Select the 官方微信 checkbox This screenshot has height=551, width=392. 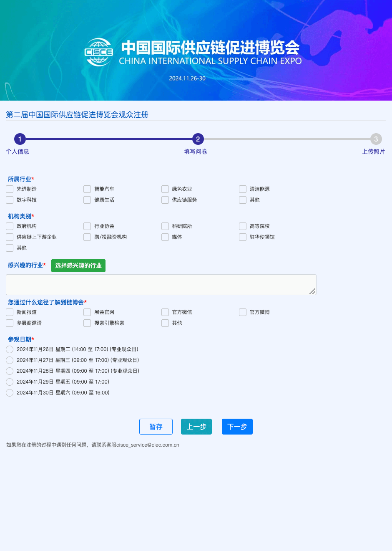(165, 312)
